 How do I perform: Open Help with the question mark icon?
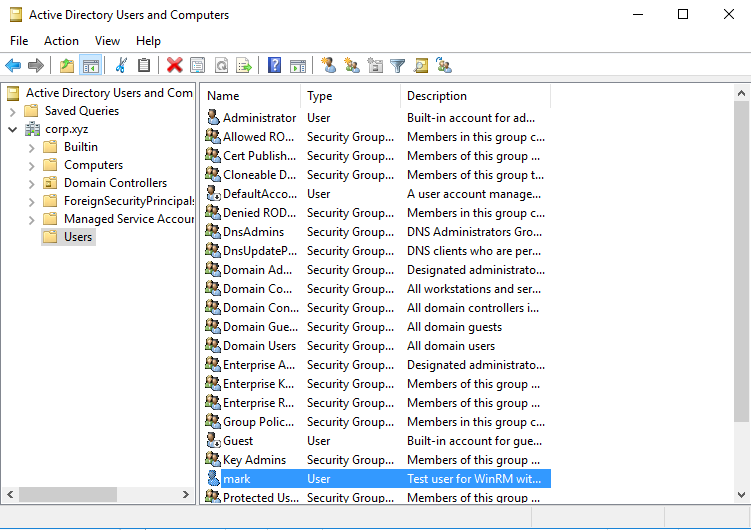tap(274, 66)
